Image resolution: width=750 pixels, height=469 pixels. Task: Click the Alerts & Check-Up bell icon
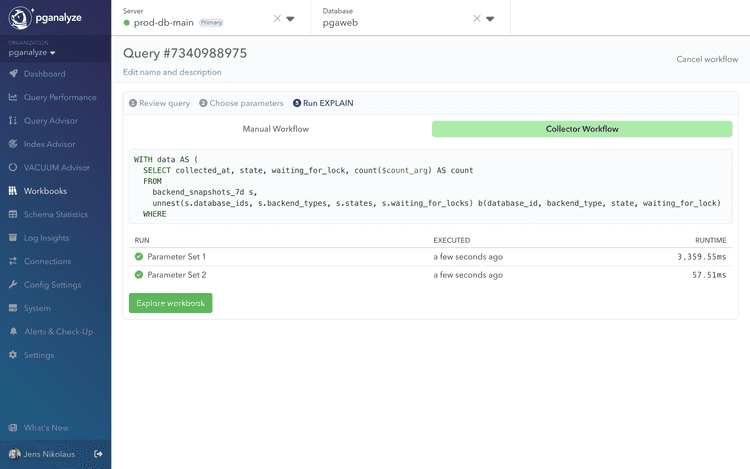[13, 331]
